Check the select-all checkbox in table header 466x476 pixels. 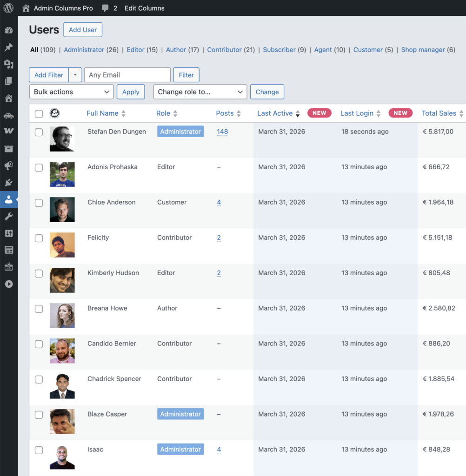pos(39,113)
